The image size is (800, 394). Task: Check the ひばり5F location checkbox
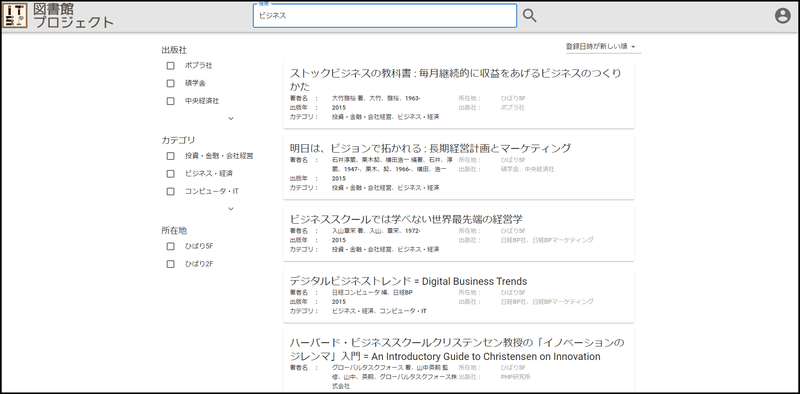coord(170,247)
